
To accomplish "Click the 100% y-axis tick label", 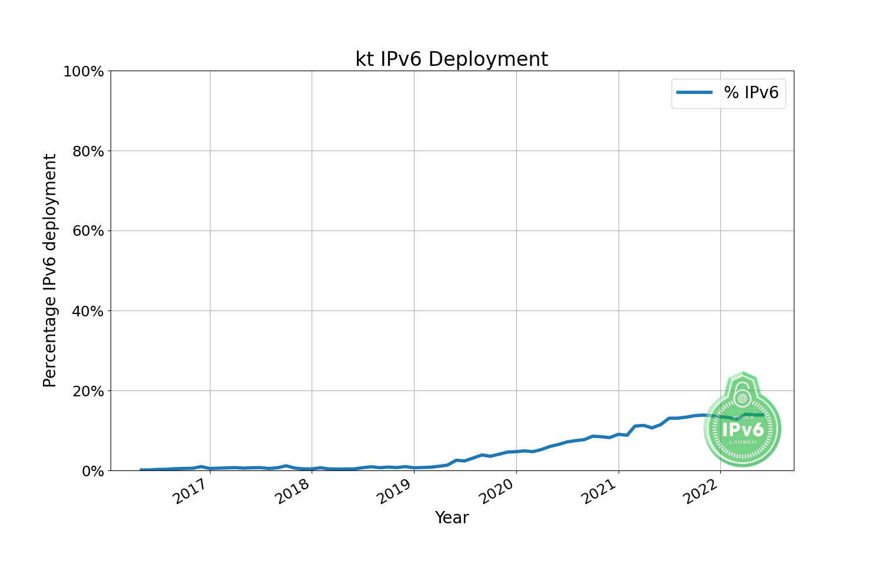I will tap(83, 72).
